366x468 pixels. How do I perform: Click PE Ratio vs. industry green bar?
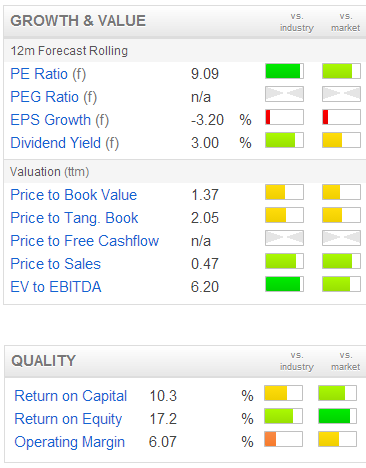[x=284, y=71]
